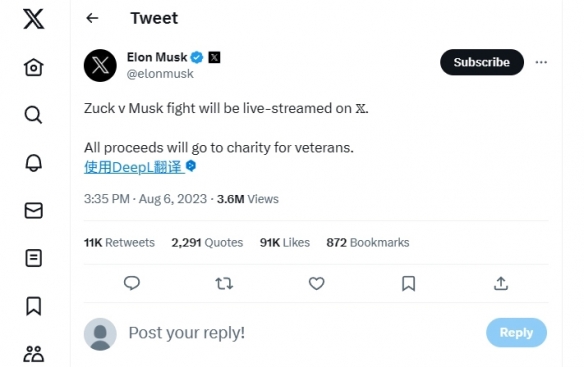Open the Messages envelope icon

point(34,211)
